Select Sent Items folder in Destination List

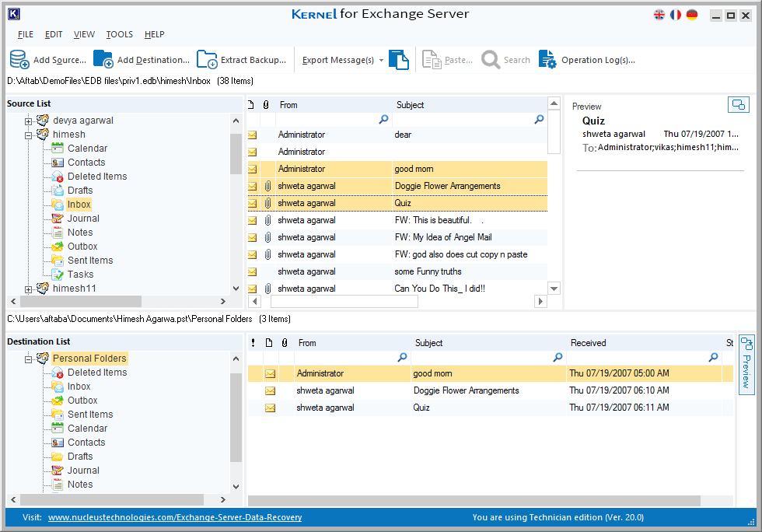point(90,415)
